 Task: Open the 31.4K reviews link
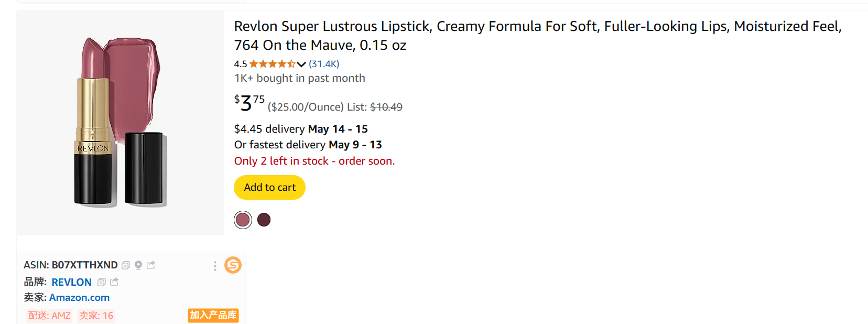[x=324, y=64]
